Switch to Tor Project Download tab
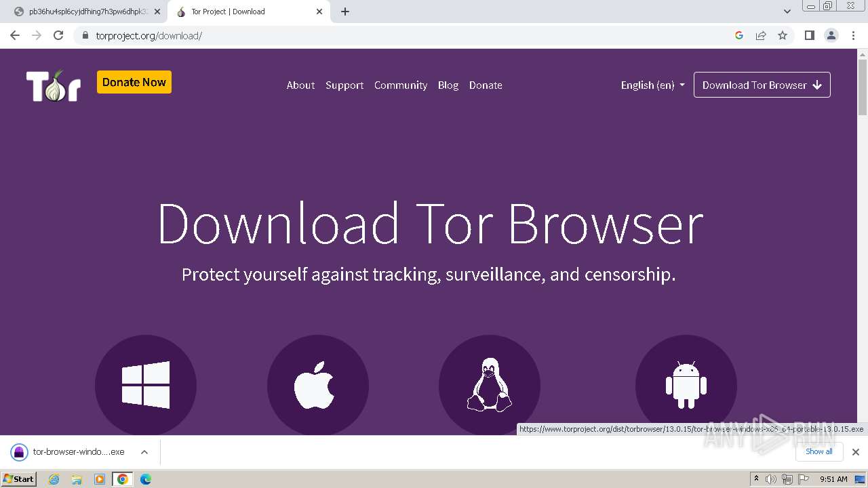 (248, 12)
